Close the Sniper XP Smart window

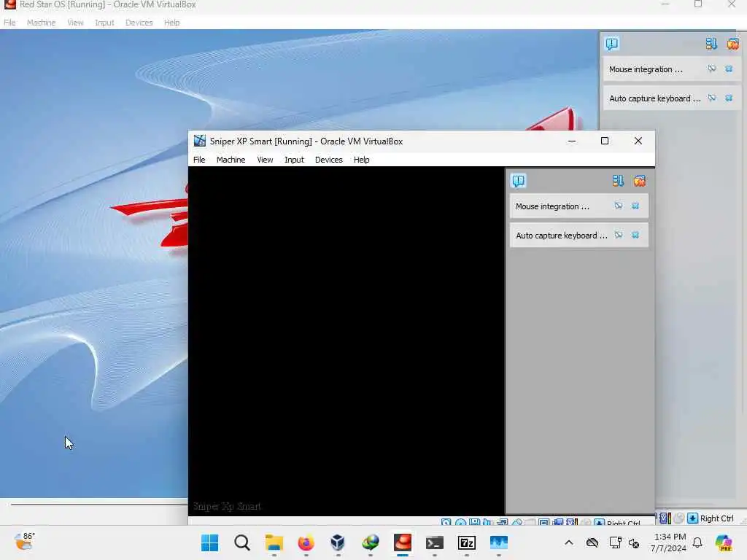pyautogui.click(x=638, y=141)
